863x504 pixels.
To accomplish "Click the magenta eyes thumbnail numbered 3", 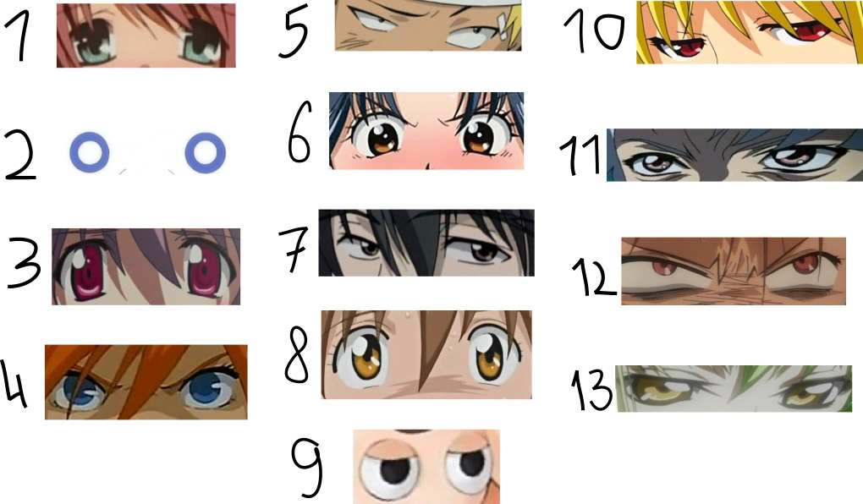I will [146, 266].
